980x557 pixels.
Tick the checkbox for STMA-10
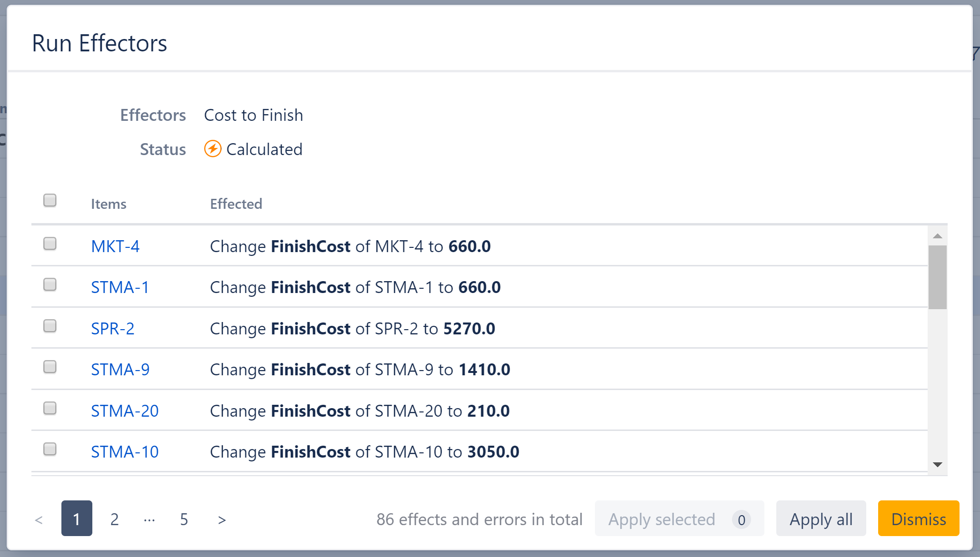(49, 450)
